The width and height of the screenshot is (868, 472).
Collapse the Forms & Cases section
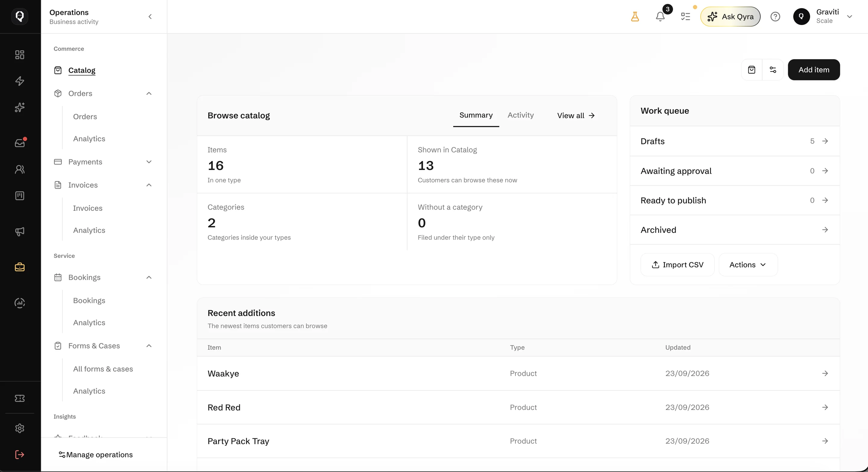point(149,346)
